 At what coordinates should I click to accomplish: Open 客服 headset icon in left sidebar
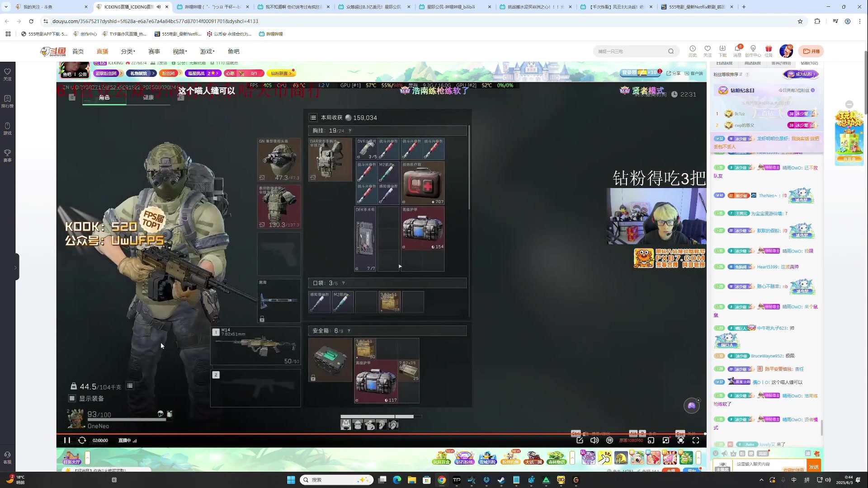coord(7,458)
